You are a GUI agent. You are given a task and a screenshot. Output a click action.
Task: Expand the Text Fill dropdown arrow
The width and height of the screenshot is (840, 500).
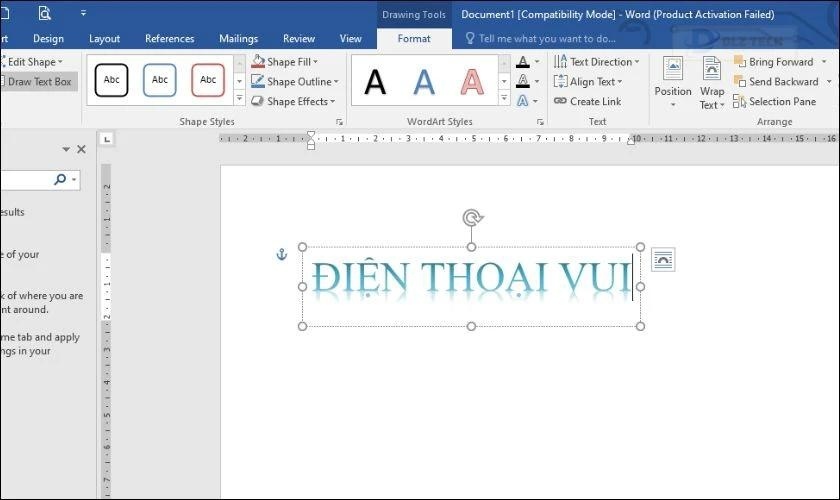point(537,62)
